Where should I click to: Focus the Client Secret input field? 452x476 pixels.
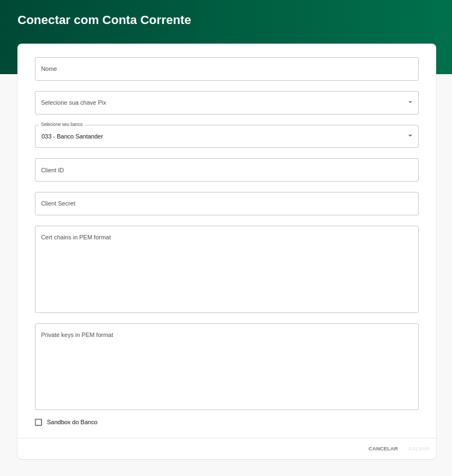226,203
